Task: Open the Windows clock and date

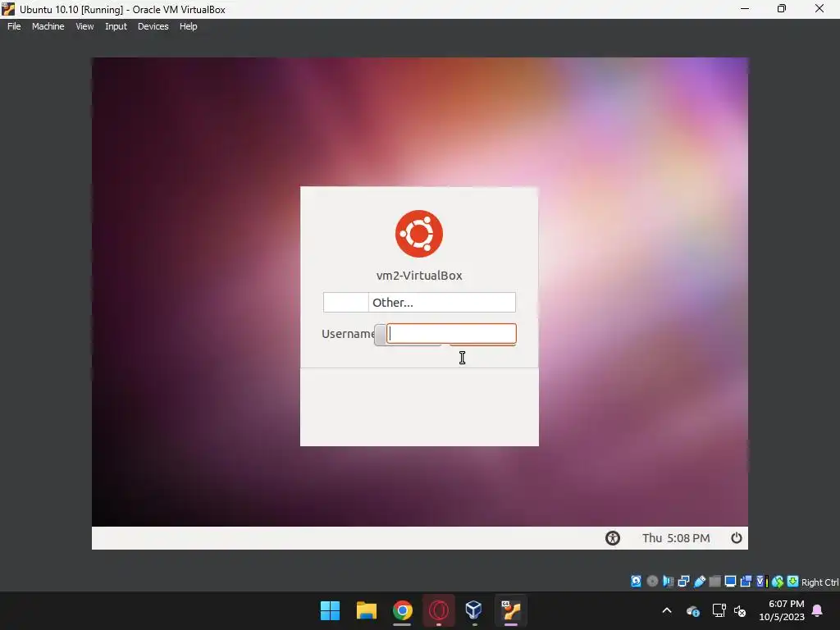Action: click(782, 610)
